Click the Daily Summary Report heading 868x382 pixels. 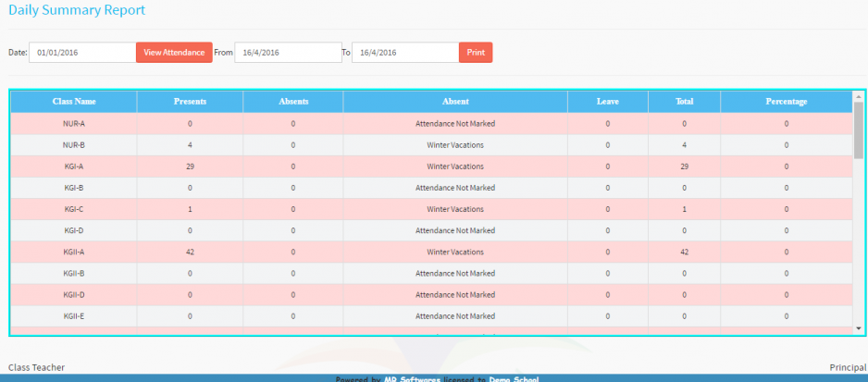(x=77, y=10)
